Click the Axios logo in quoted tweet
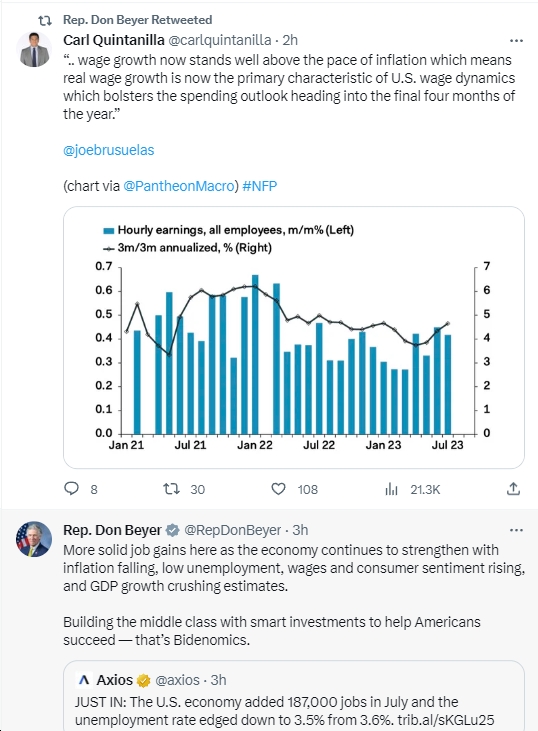Screen dimensions: 538x731 [84, 680]
